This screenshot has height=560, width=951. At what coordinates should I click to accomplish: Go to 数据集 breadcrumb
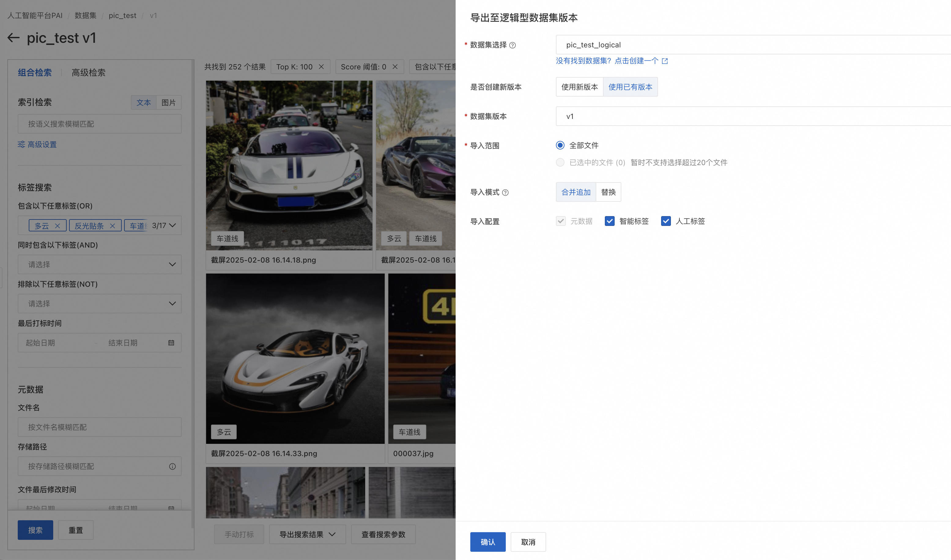tap(86, 16)
